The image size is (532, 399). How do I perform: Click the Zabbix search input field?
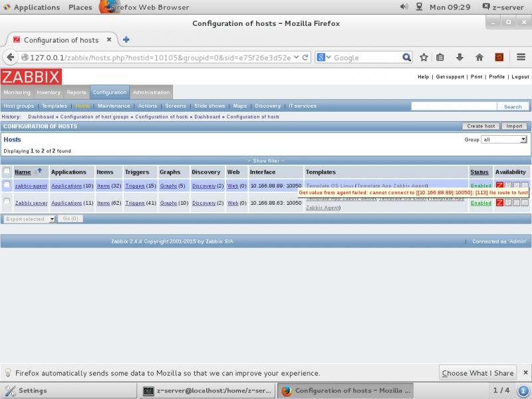click(x=453, y=106)
